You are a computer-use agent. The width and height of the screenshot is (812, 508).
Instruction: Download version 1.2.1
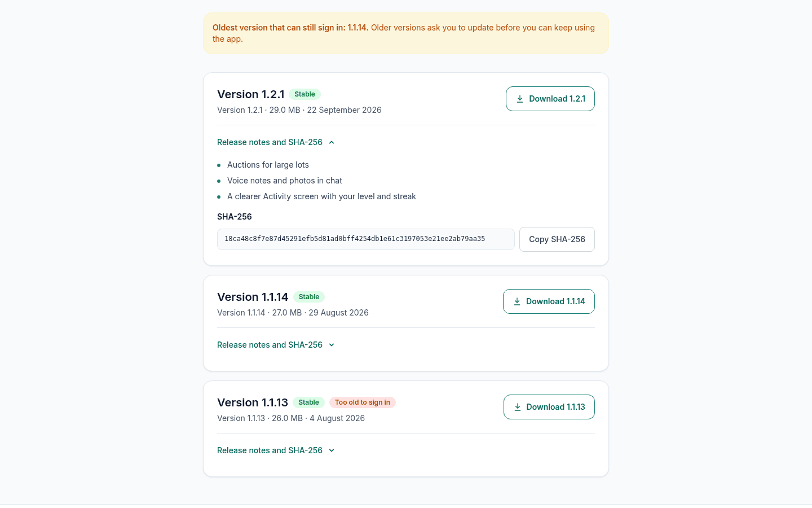550,99
